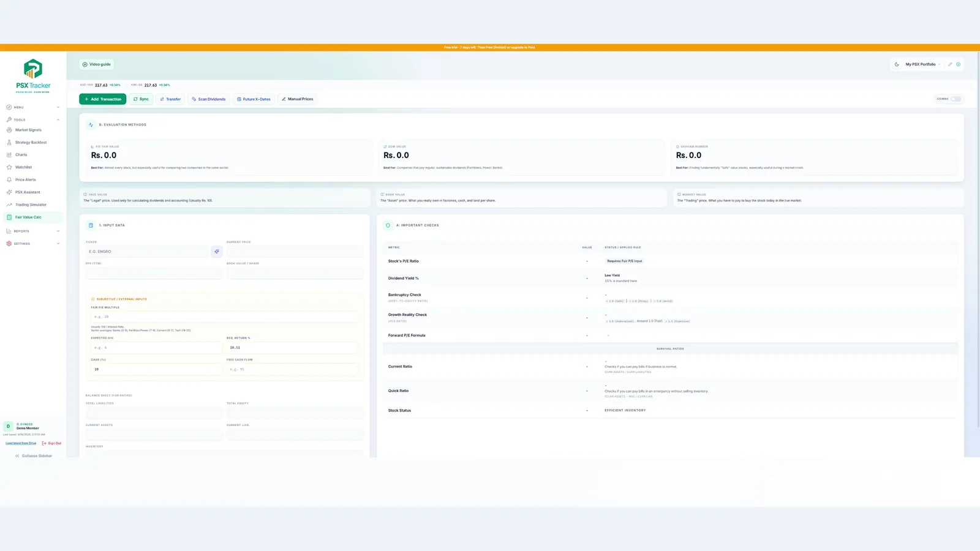The image size is (980, 551).
Task: Click the Current Price input field
Action: (295, 252)
